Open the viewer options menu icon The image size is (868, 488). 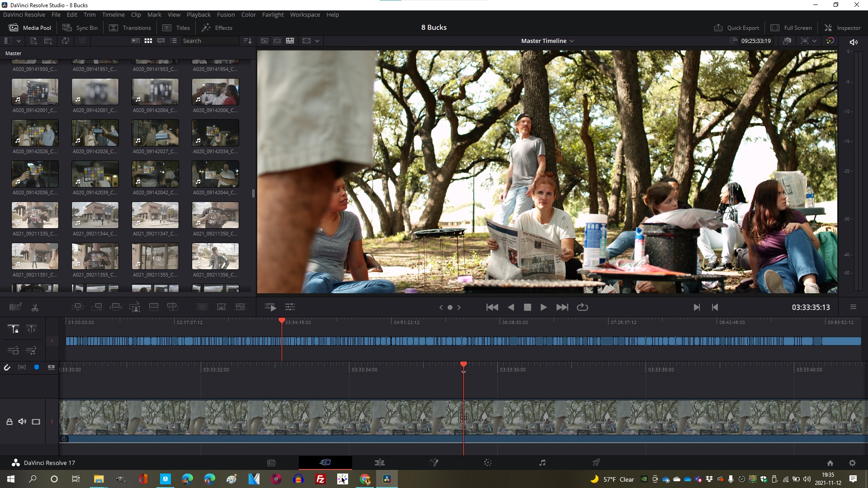click(x=853, y=307)
